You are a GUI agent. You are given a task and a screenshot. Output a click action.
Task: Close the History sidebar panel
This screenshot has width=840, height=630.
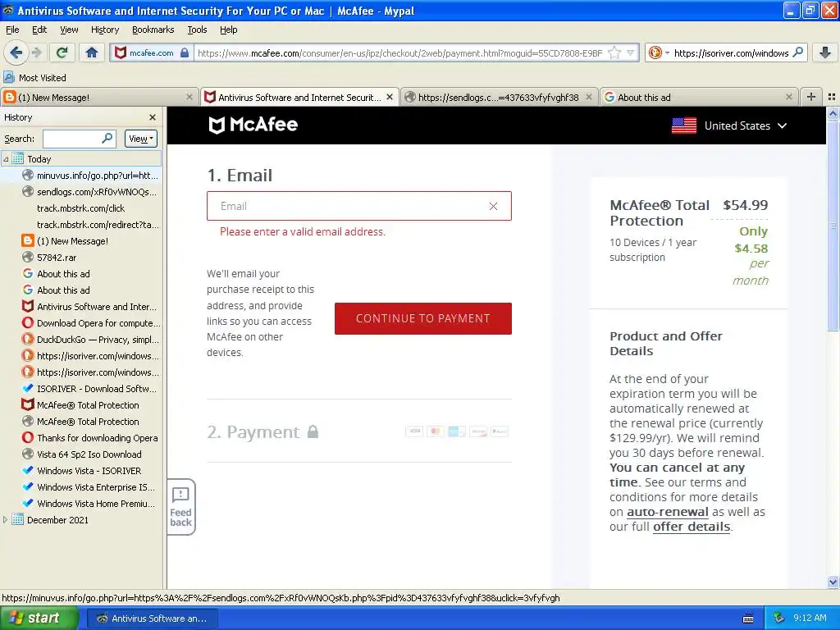click(153, 117)
